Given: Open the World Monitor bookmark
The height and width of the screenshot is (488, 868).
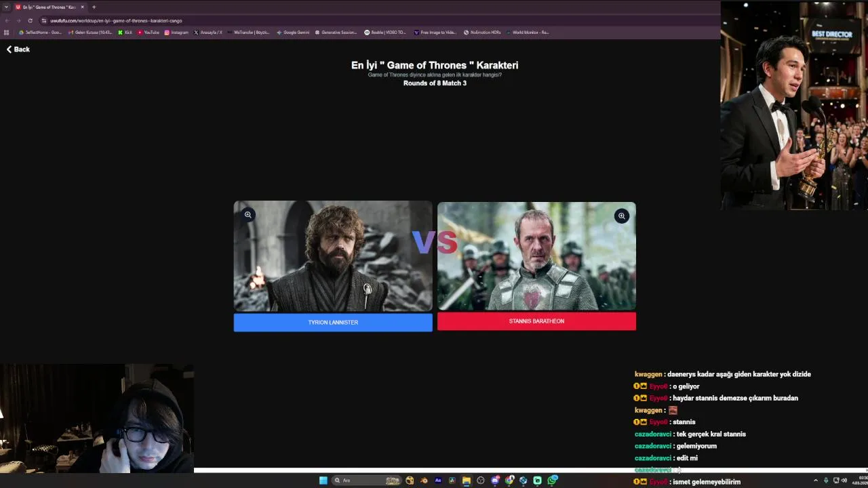Looking at the screenshot, I should (528, 33).
